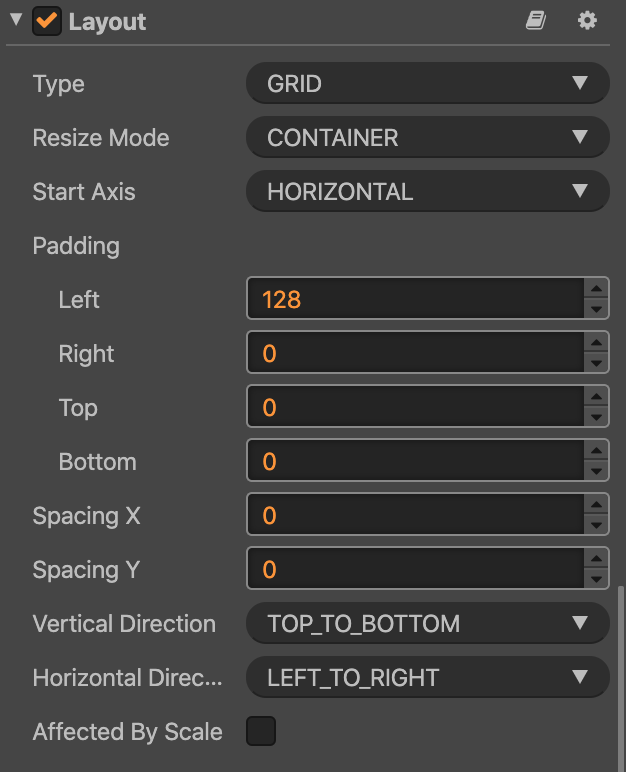This screenshot has width=626, height=772.
Task: Collapse the Layout component section
Action: click(15, 21)
